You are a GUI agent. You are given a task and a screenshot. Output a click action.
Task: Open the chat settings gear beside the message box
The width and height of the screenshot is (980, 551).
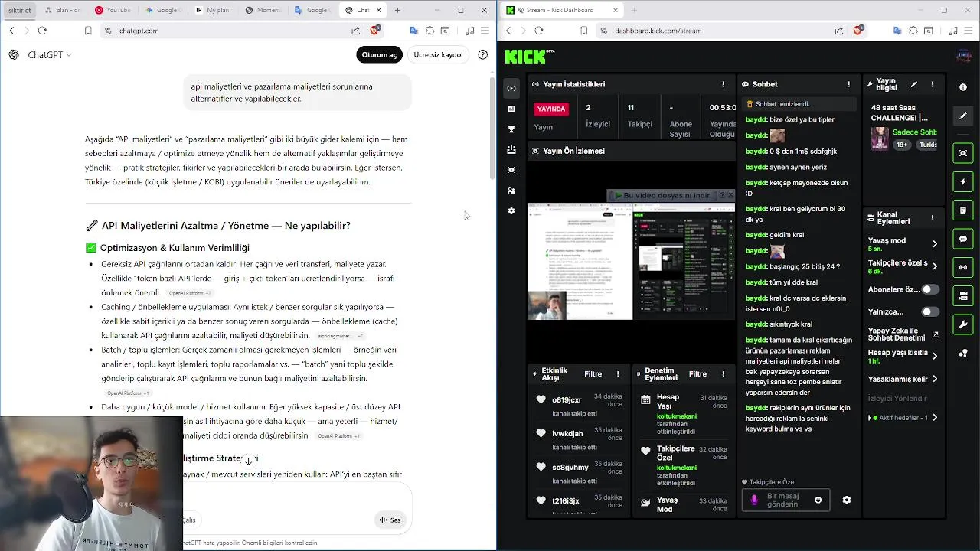(846, 500)
